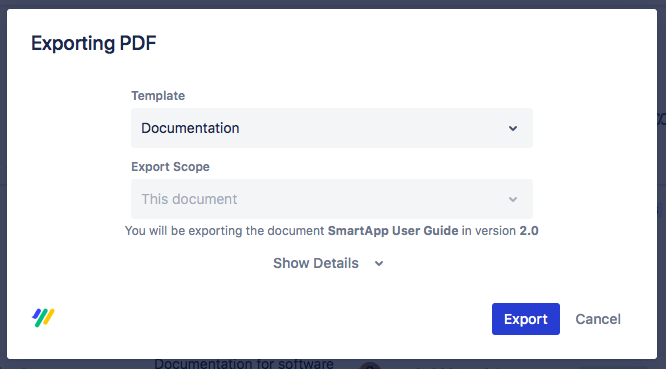This screenshot has height=369, width=666.
Task: Click the Exporting PDF dialog title
Action: pyautogui.click(x=94, y=43)
